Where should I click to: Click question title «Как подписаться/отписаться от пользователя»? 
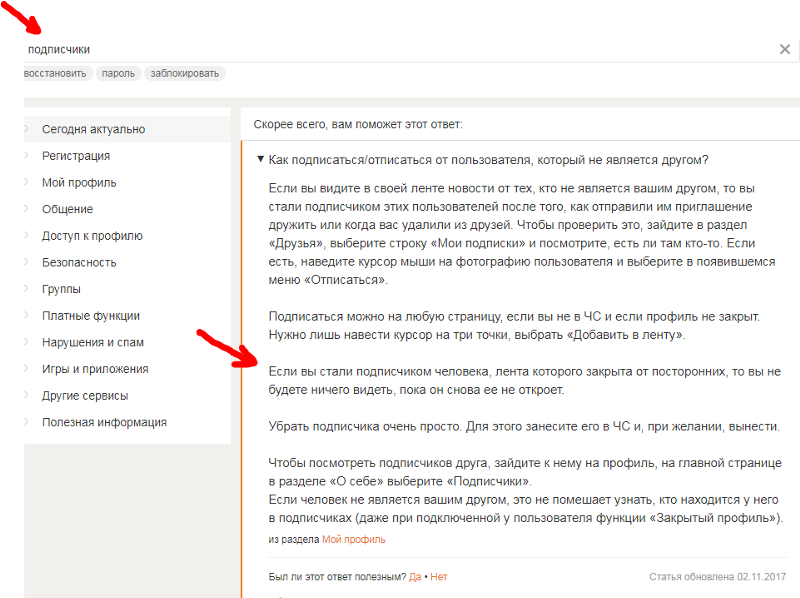tap(488, 160)
